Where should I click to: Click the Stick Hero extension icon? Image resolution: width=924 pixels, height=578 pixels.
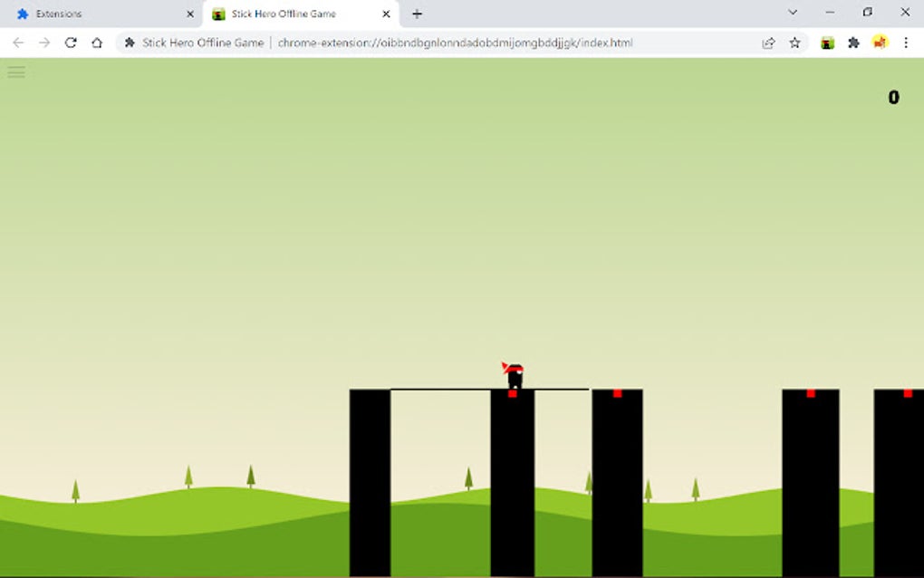tap(826, 43)
